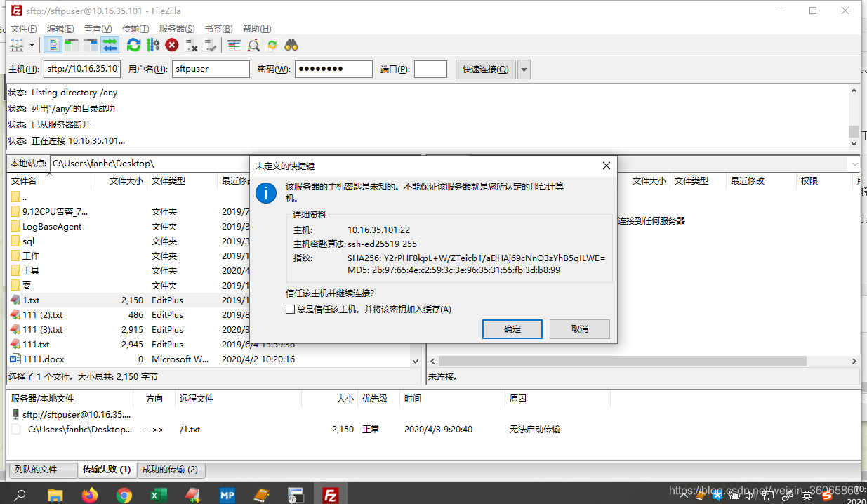Sort local files by 文件名 column

click(49, 180)
